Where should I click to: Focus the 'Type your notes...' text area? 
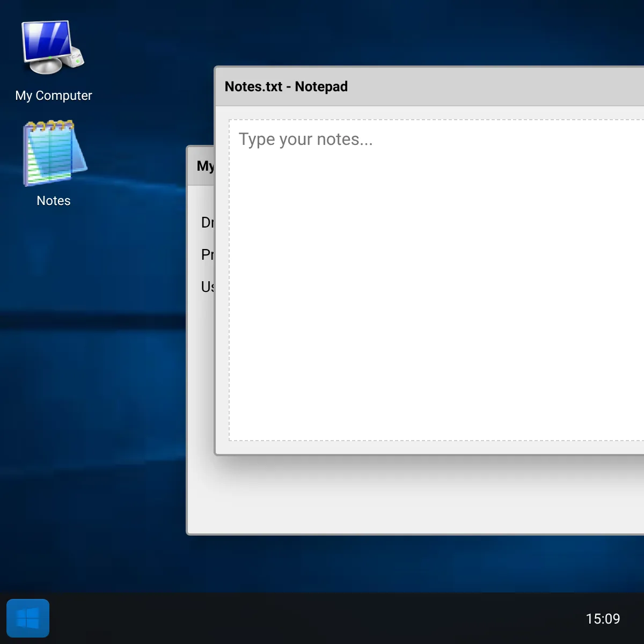click(x=436, y=280)
